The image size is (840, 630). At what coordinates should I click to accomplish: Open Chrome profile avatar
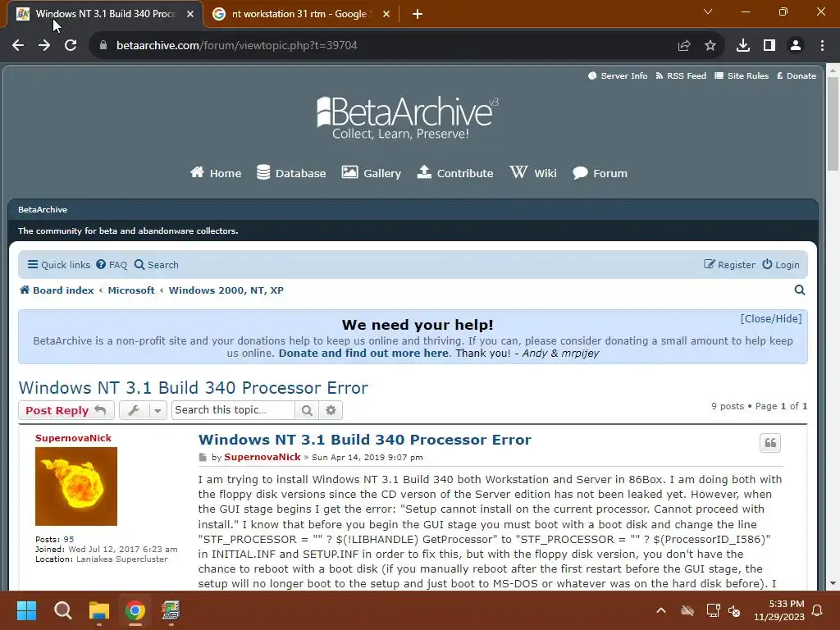coord(796,46)
